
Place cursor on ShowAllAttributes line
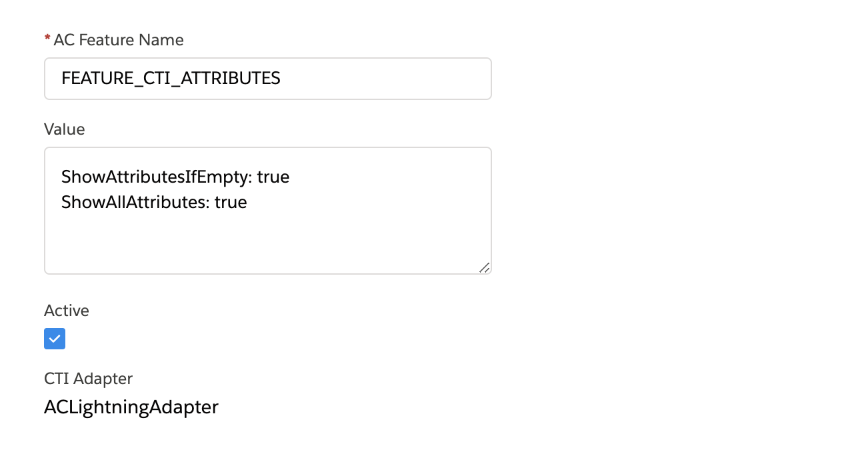tap(154, 202)
